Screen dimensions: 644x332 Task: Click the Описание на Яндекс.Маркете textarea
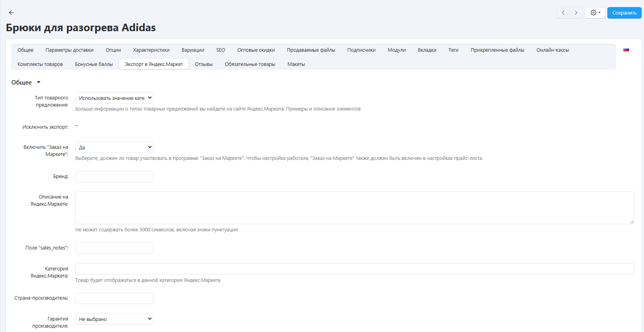(x=354, y=208)
